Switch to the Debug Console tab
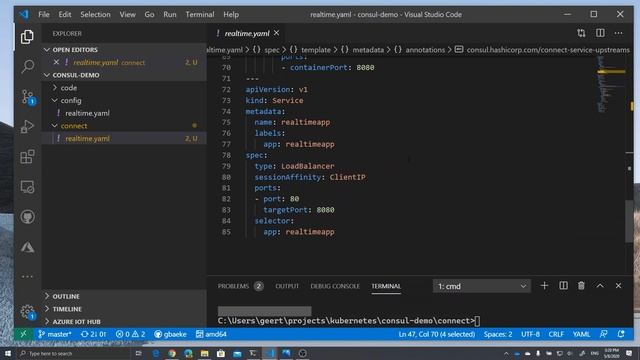640x360 pixels. (x=335, y=286)
